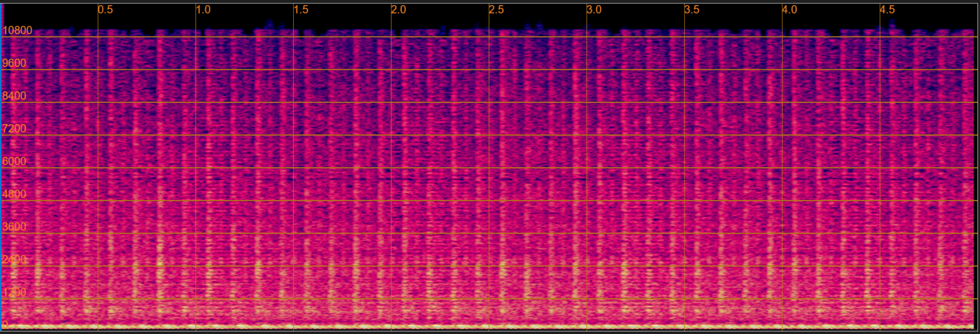This screenshot has width=980, height=334.
Task: Select the 7200 Hz frequency label
Action: [x=14, y=129]
